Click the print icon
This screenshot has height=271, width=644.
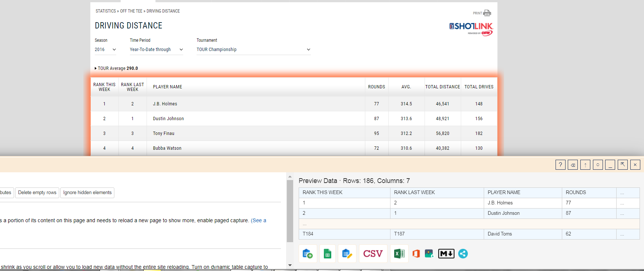pyautogui.click(x=487, y=13)
